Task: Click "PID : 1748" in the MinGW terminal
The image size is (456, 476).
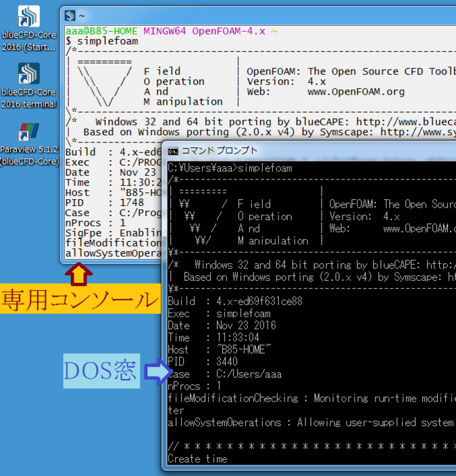Action: tap(105, 203)
